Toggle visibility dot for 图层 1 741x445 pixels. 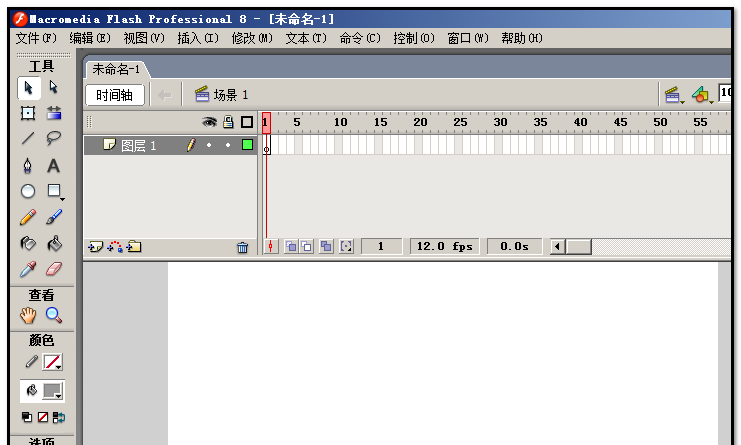coord(209,145)
